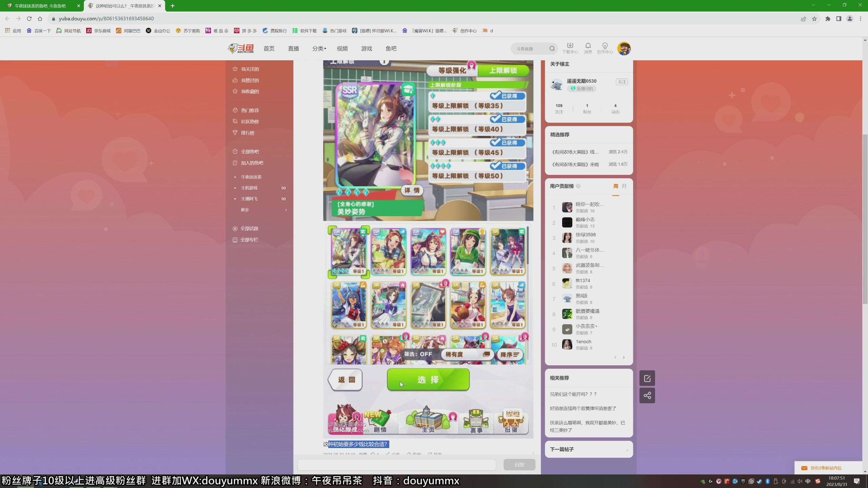Open the 排行榜 sidebar item

point(244,133)
